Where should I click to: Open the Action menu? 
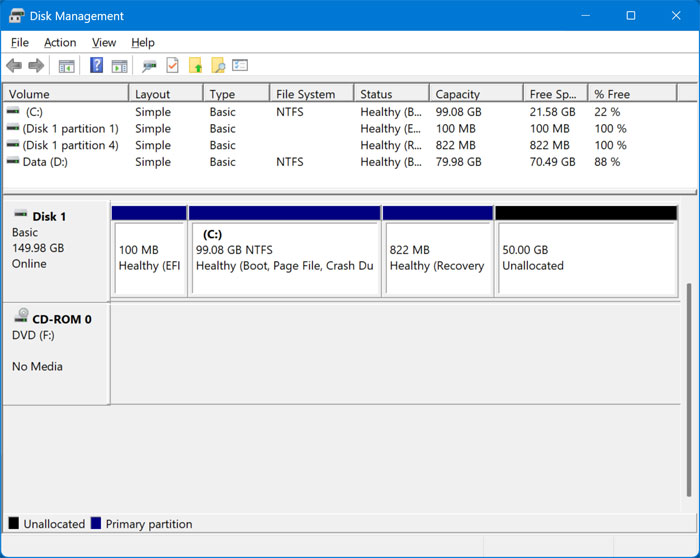click(x=60, y=42)
